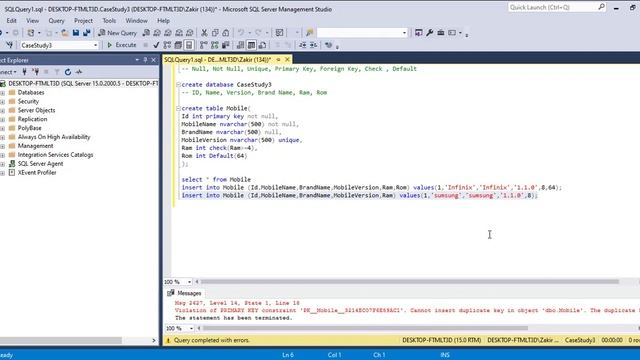Click the Open File folder icon
The width and height of the screenshot is (640, 360).
pyautogui.click(x=64, y=33)
